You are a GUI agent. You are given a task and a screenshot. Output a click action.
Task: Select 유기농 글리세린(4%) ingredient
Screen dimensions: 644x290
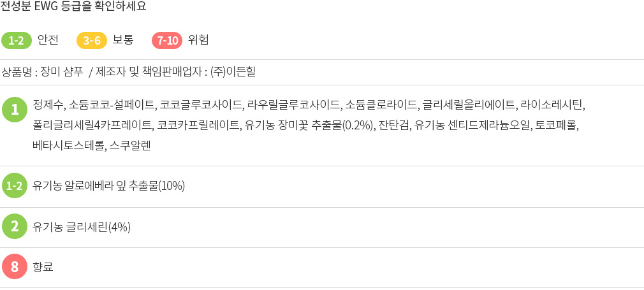pos(82,227)
